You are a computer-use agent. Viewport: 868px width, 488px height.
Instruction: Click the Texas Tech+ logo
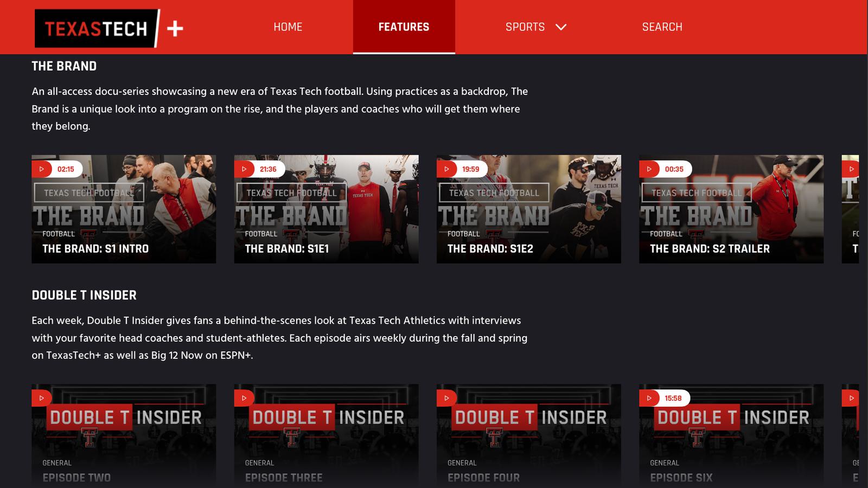[109, 28]
